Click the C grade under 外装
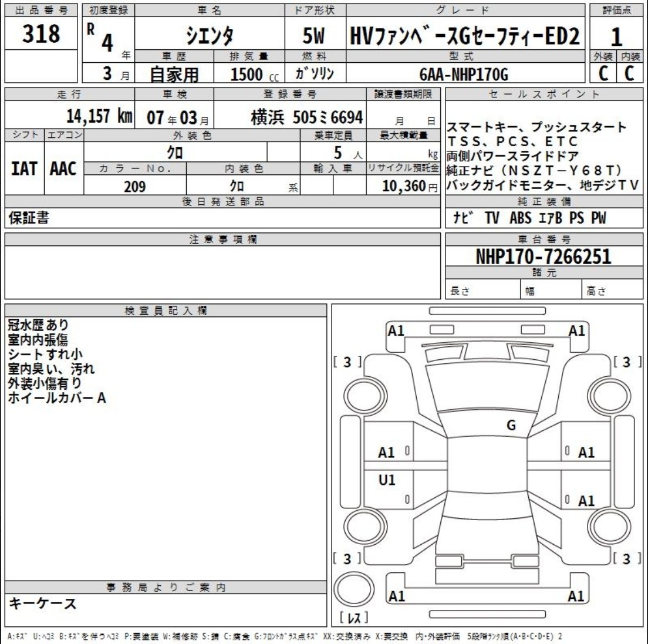This screenshot has height=644, width=648. [603, 73]
